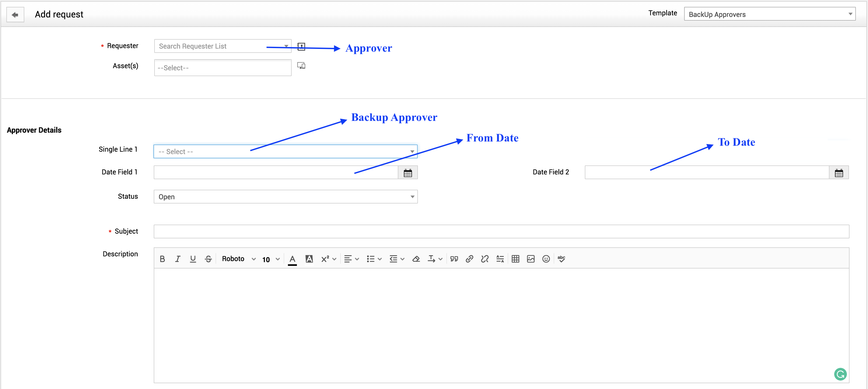This screenshot has height=389, width=868.
Task: Insert an image in description
Action: pos(531,259)
